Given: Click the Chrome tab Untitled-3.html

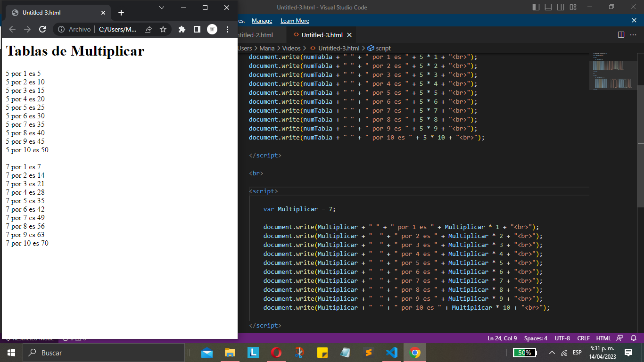Looking at the screenshot, I should tap(58, 13).
